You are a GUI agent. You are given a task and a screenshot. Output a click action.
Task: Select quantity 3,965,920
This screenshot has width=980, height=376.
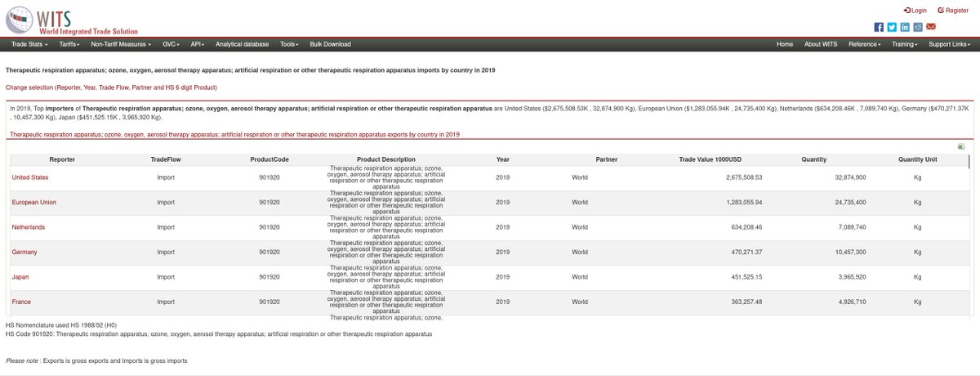click(x=853, y=277)
